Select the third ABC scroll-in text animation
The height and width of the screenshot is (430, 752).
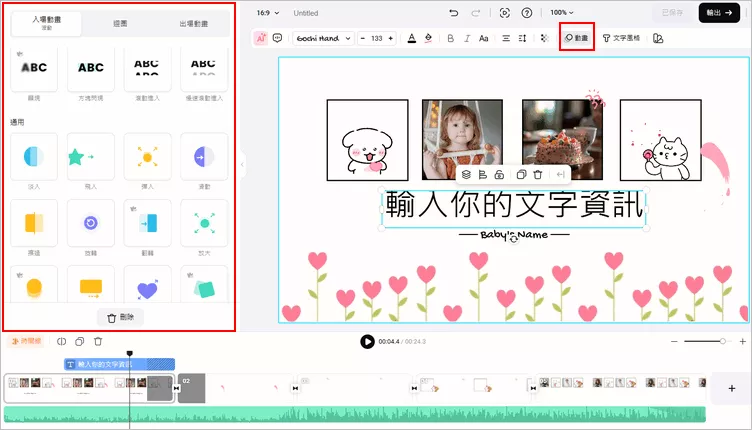pos(147,68)
